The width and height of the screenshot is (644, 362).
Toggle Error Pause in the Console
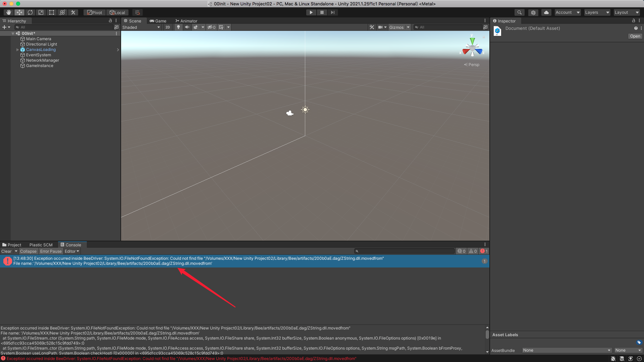(51, 251)
